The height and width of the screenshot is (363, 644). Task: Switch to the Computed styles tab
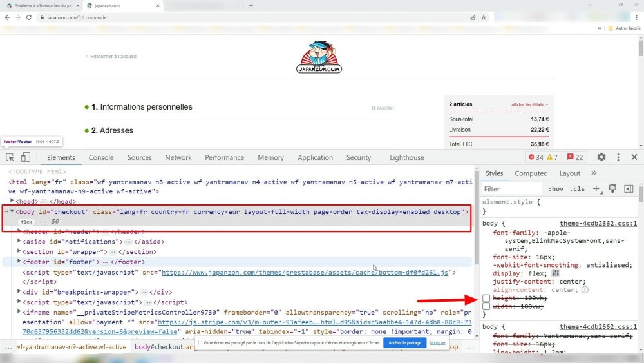pos(531,173)
